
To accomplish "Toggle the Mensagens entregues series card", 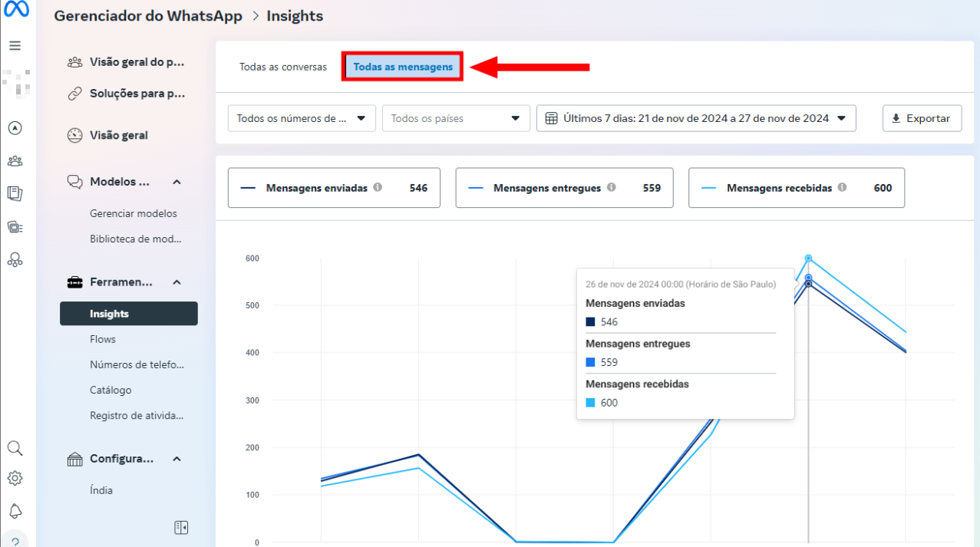I will (564, 188).
